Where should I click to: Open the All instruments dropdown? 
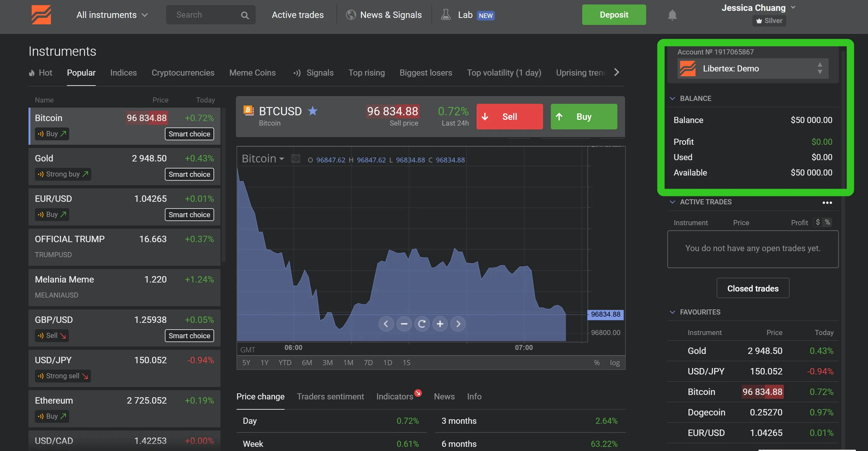[x=112, y=15]
